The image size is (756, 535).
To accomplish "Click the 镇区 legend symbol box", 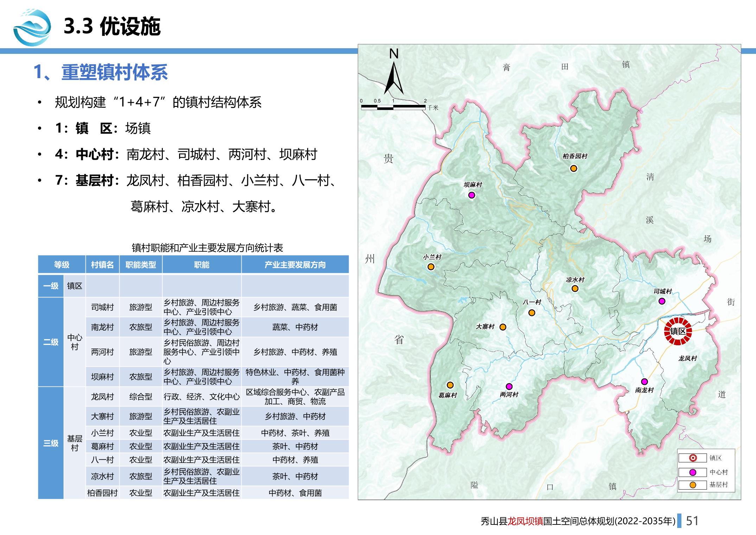I will tap(692, 458).
